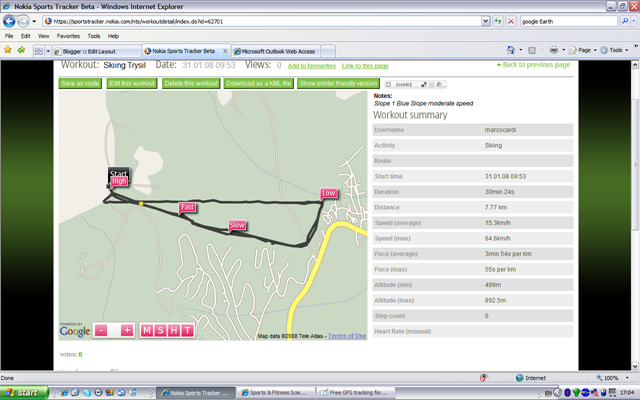This screenshot has height=400, width=640.
Task: Switch map to T (terrain) view
Action: coord(187,330)
